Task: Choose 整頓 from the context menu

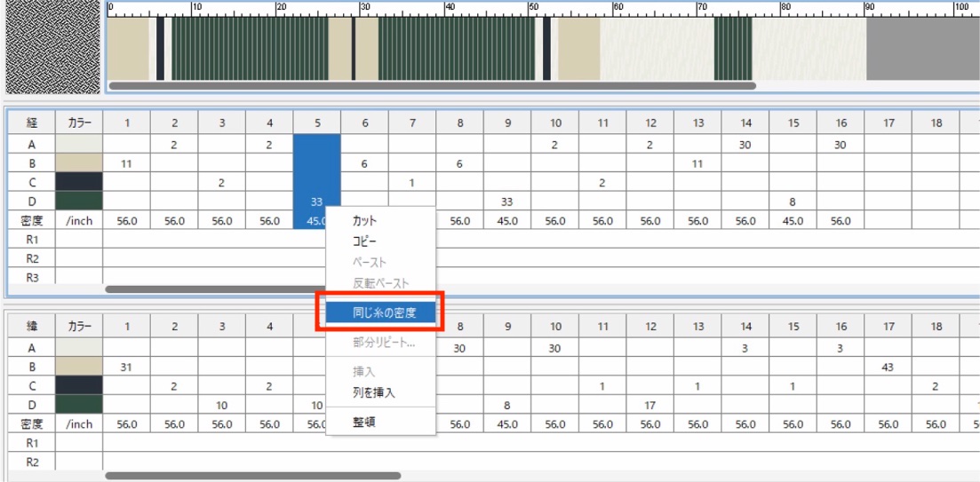Action: pos(363,423)
